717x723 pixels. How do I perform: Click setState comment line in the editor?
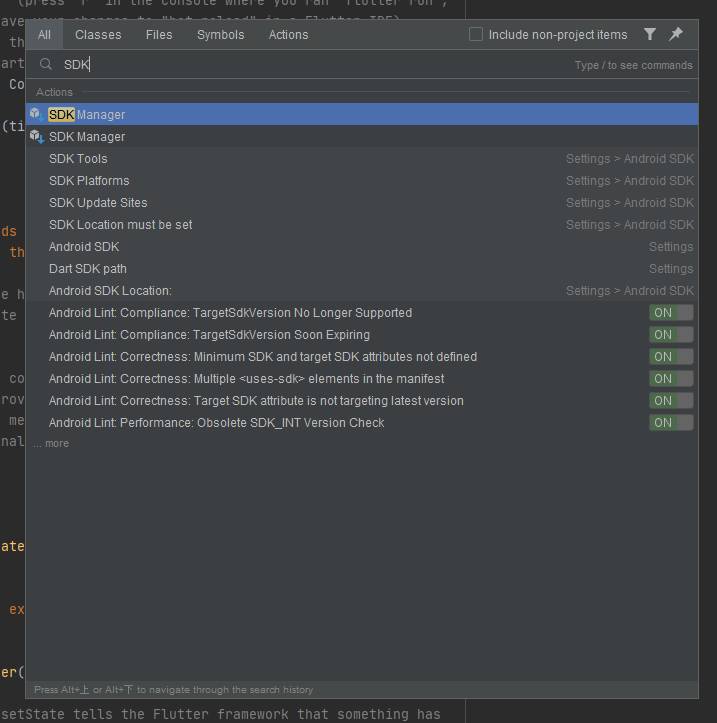pyautogui.click(x=220, y=714)
